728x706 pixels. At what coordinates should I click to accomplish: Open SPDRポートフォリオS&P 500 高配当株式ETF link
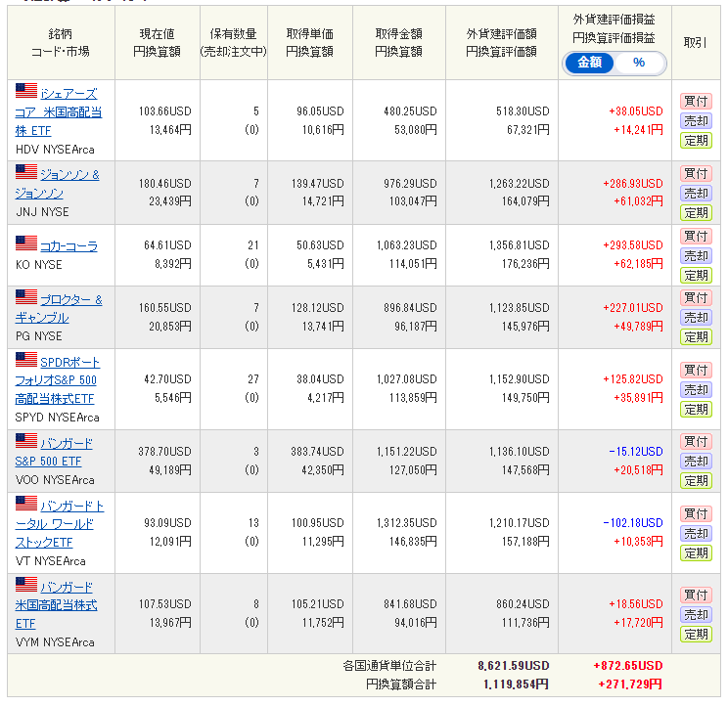[58, 380]
